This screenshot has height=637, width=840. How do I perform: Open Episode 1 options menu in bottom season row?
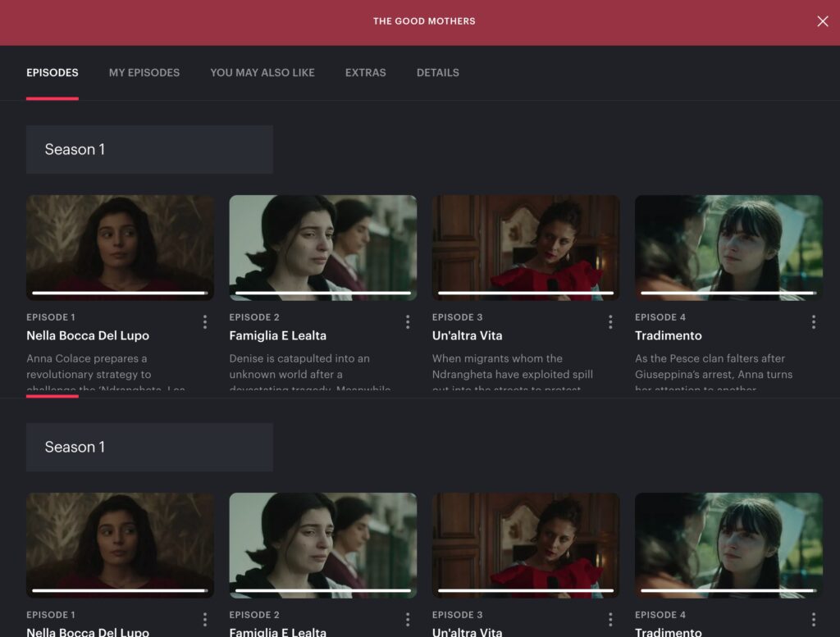click(204, 619)
